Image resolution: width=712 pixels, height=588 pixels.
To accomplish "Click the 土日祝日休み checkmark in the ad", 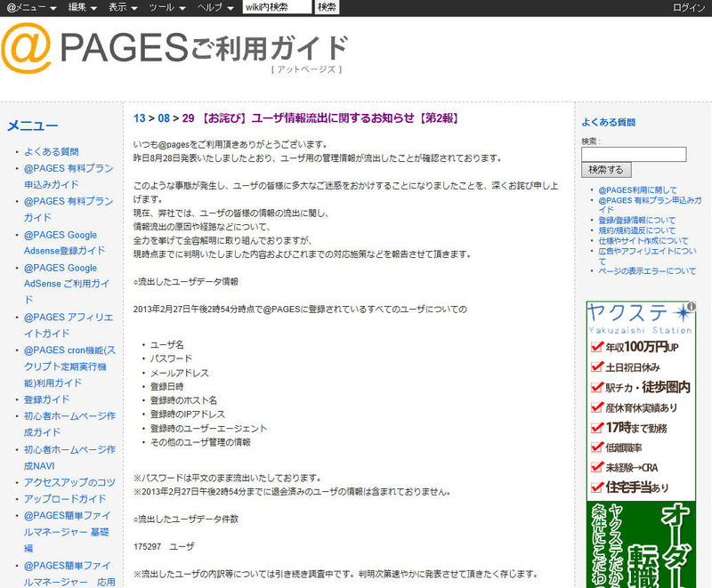I will pyautogui.click(x=597, y=366).
